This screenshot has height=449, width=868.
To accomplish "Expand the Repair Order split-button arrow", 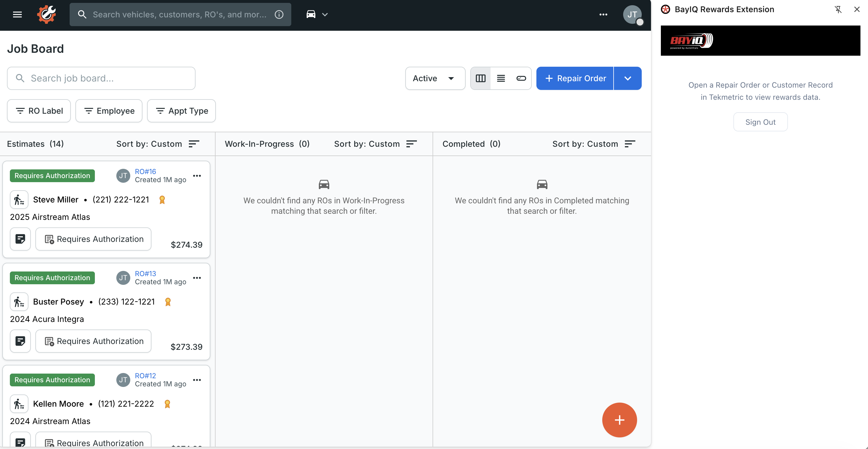I will click(x=628, y=78).
